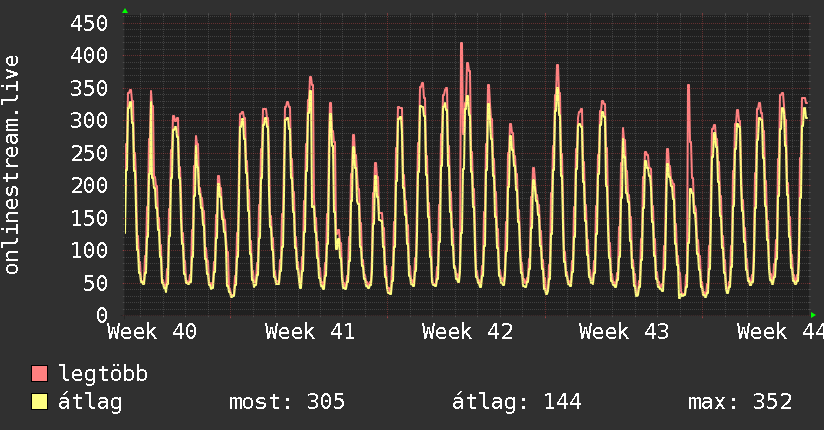Viewport: 824px width, 430px height.
Task: Click the 50 y-axis tick label
Action: click(x=95, y=283)
